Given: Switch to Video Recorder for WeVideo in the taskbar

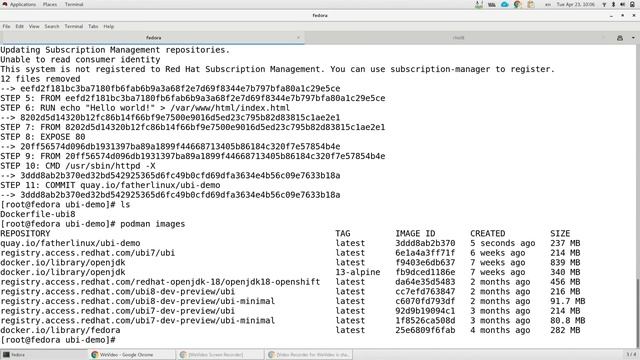Looking at the screenshot, I should point(308,355).
